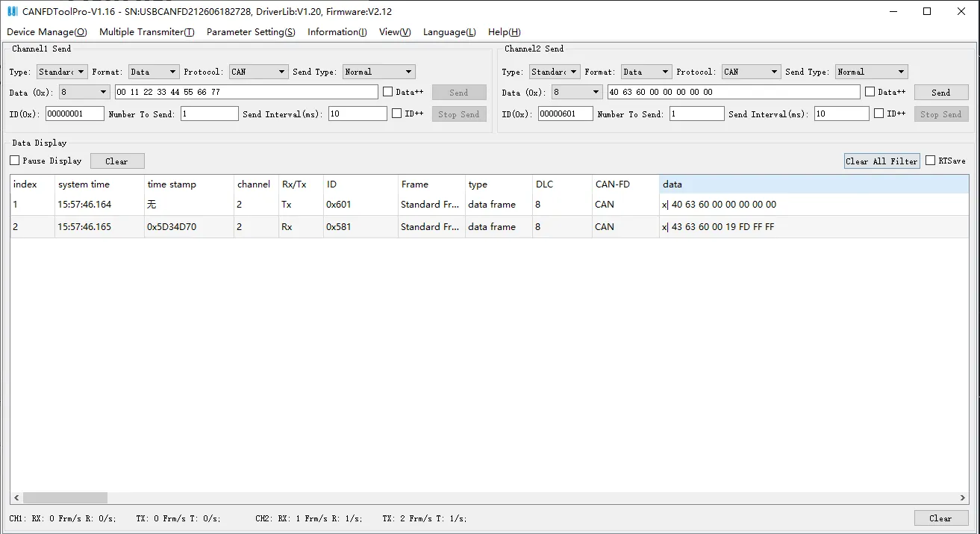Focus Channel2 Number To Send field
This screenshot has width=980, height=534.
[697, 114]
